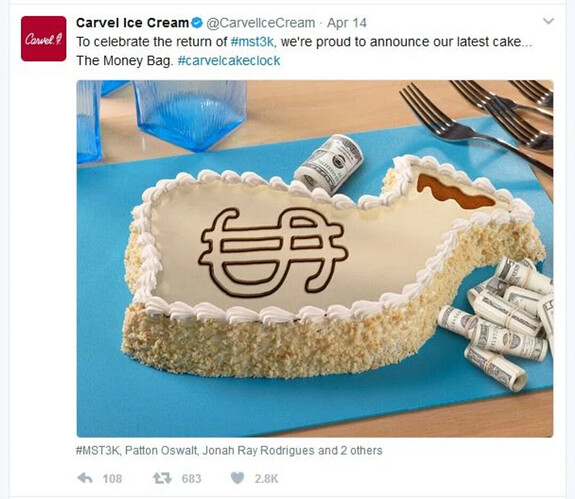Click the #MST3K tagged label under photo
Viewport: 575px width, 499px height.
click(97, 450)
